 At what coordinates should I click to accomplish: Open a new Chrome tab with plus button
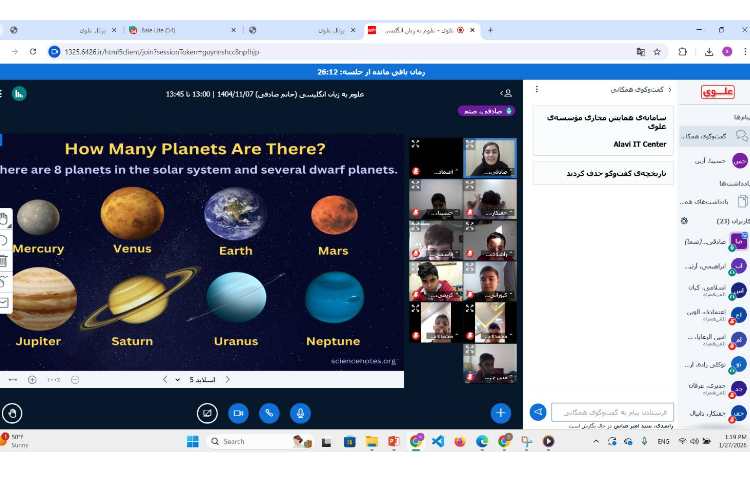[490, 30]
